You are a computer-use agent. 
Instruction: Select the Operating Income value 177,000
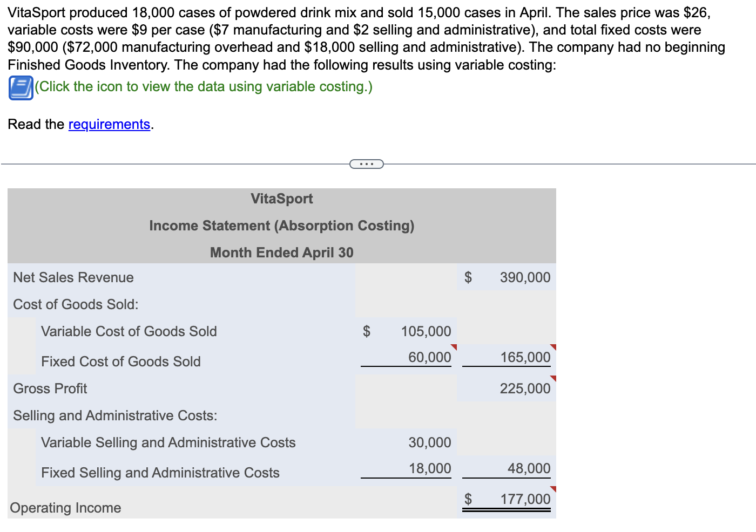pyautogui.click(x=525, y=499)
